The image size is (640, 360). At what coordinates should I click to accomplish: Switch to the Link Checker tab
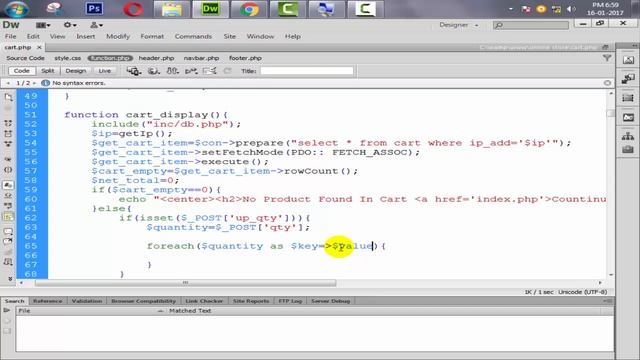(204, 301)
